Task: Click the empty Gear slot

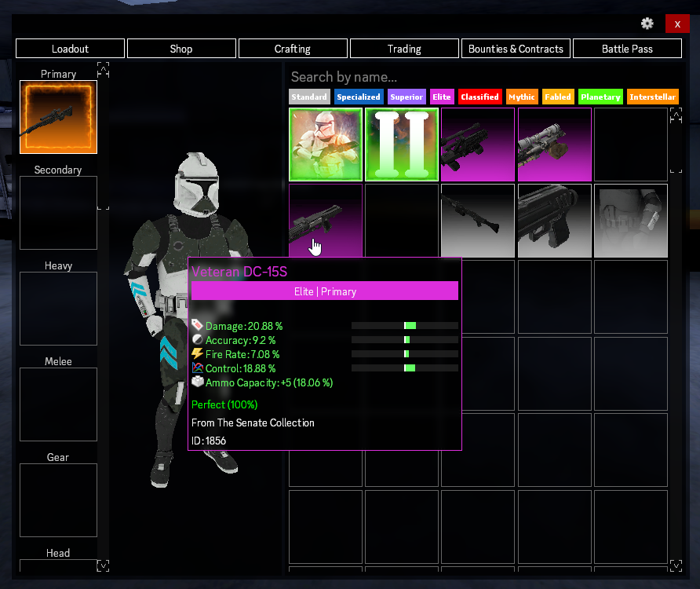Action: tap(59, 500)
